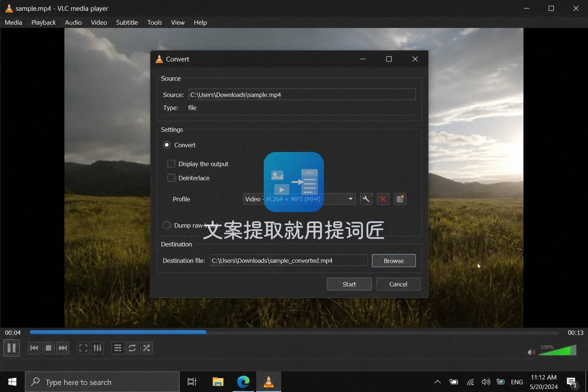Select the Convert radio option

pos(167,145)
